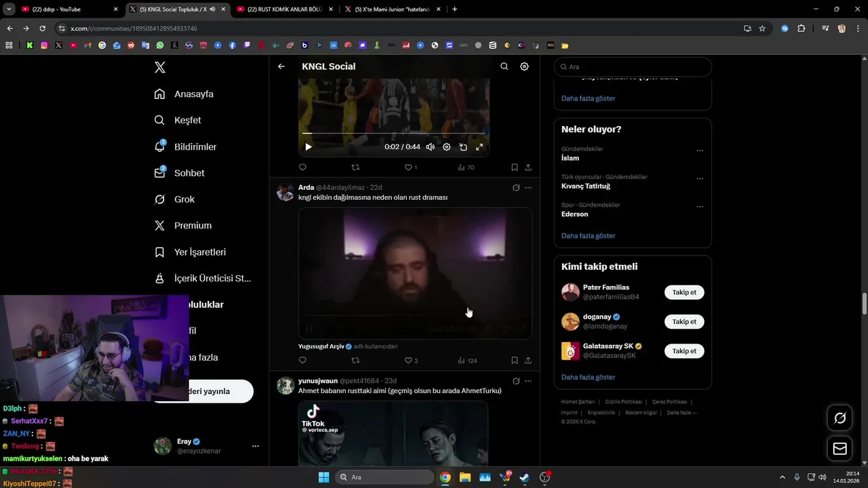
Task: Show more under Neler oluyor
Action: 588,236
